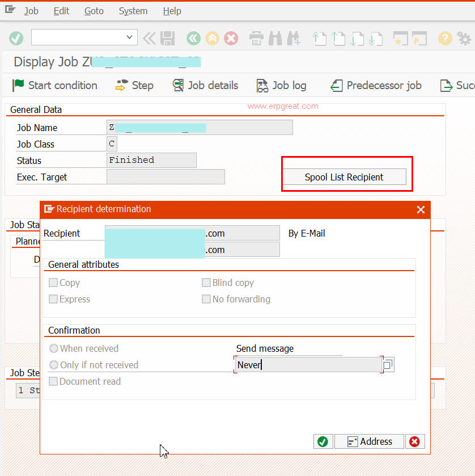Open the Send message value help icon
Screen dimensions: 475x476
(388, 365)
